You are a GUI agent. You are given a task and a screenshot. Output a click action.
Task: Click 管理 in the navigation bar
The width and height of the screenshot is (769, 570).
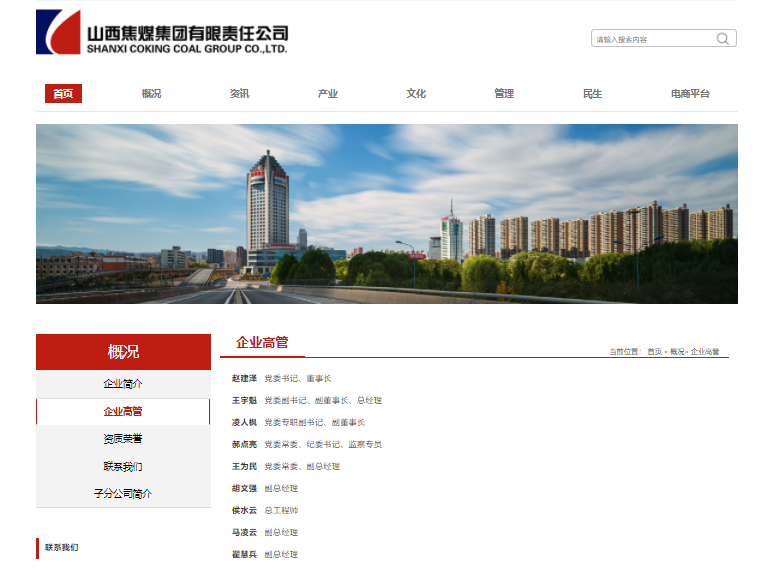[x=504, y=94]
